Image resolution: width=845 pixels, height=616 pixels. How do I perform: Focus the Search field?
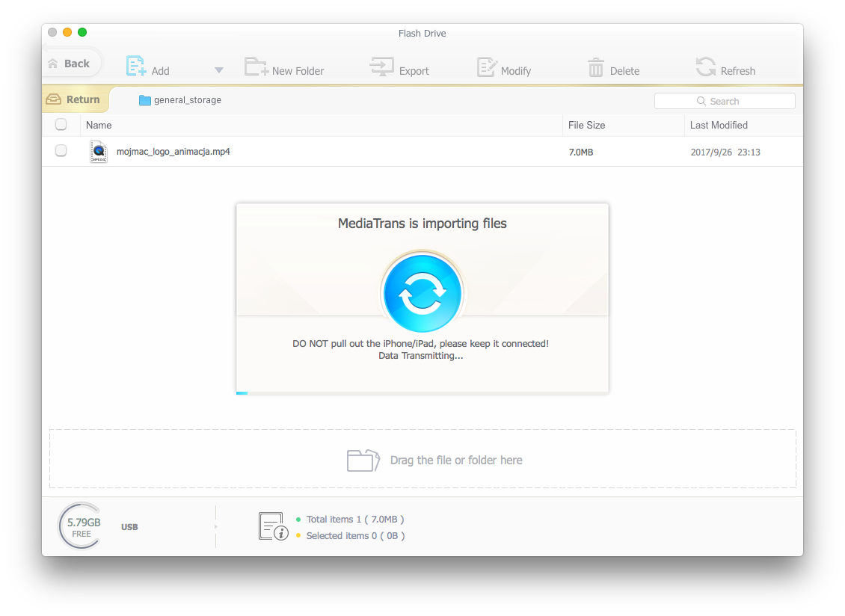[725, 102]
